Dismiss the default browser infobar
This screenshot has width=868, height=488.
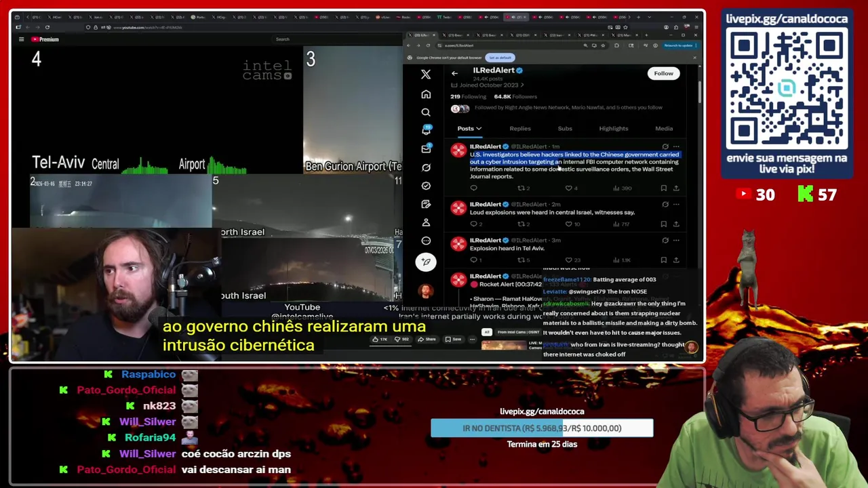pyautogui.click(x=694, y=58)
